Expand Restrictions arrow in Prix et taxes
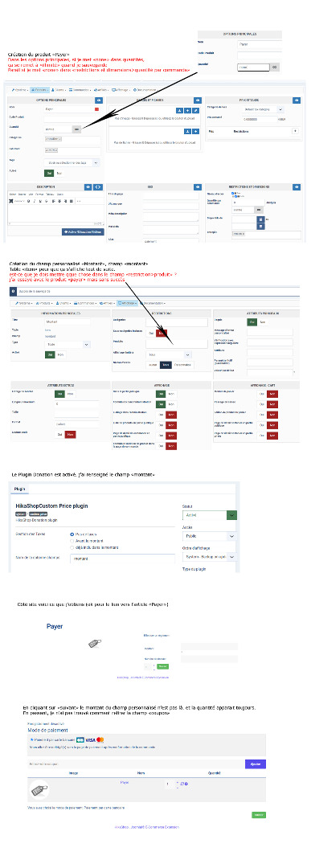Image resolution: width=311 pixels, height=868 pixels. pyautogui.click(x=295, y=131)
